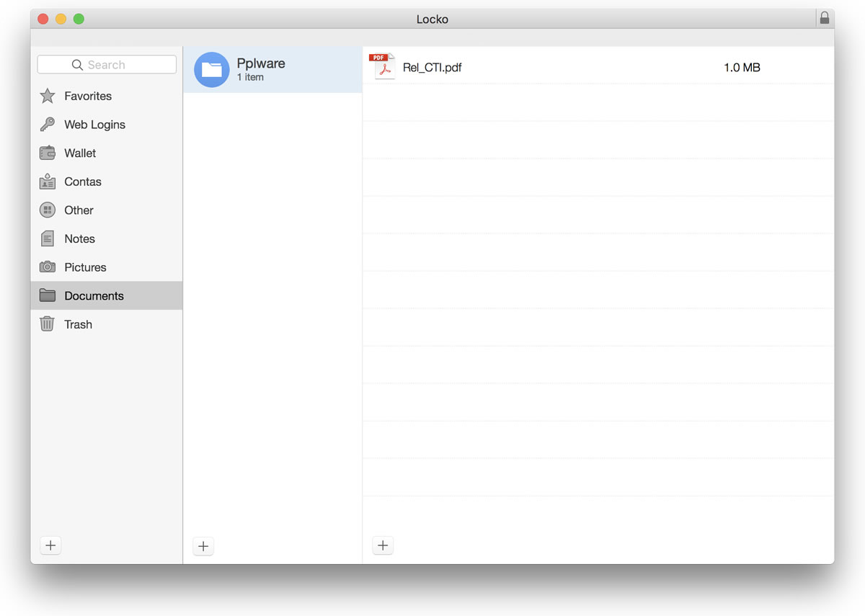Screen dimensions: 865x616
Task: Lock the vault with padlock icon
Action: (x=825, y=19)
